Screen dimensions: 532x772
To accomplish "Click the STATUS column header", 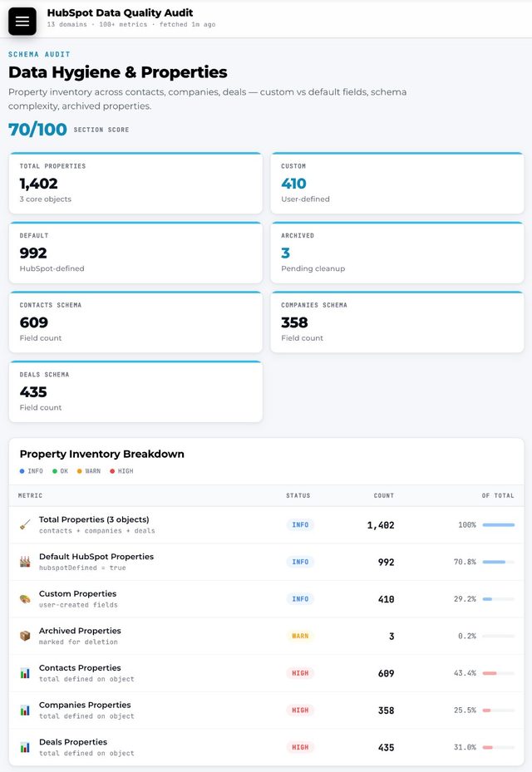I will [298, 495].
